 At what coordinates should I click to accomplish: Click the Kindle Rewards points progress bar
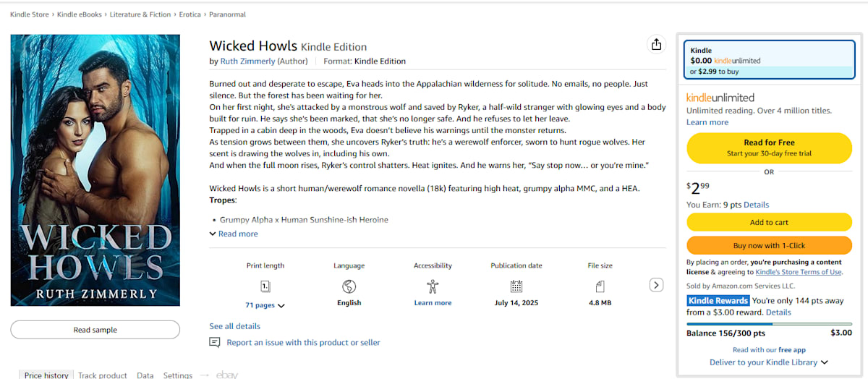[769, 324]
